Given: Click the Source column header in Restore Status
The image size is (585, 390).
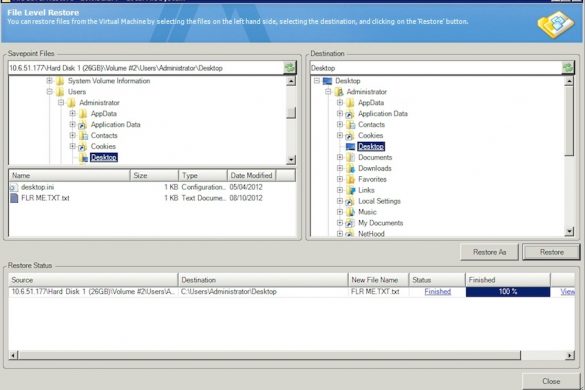Looking at the screenshot, I should pyautogui.click(x=93, y=280).
